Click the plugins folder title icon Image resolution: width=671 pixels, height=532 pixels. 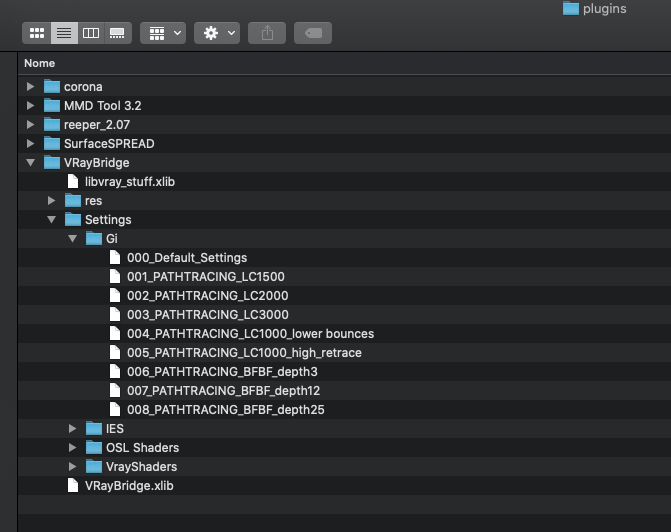click(x=570, y=8)
